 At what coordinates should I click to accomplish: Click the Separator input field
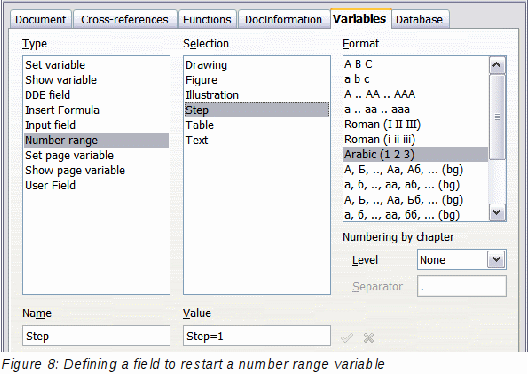point(462,286)
